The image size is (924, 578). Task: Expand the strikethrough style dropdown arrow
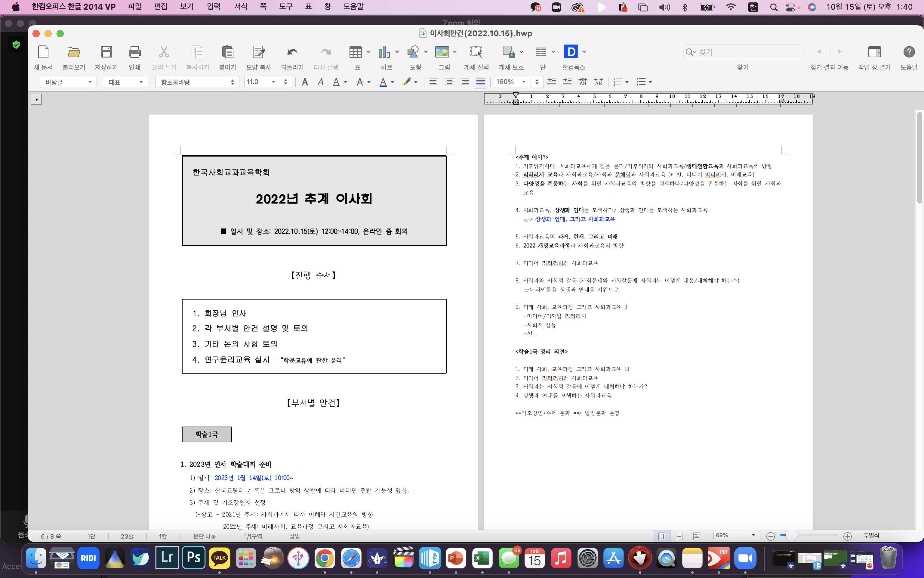(x=368, y=82)
